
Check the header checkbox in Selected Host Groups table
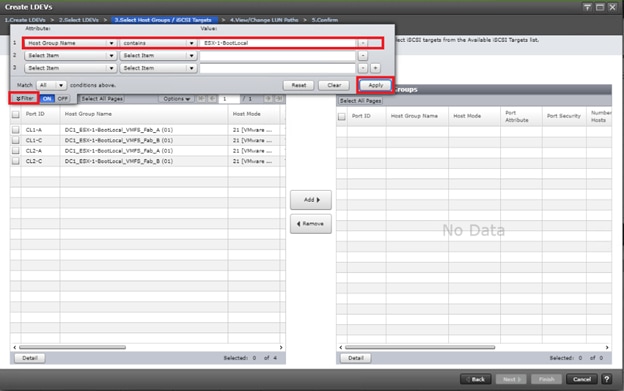tap(341, 117)
